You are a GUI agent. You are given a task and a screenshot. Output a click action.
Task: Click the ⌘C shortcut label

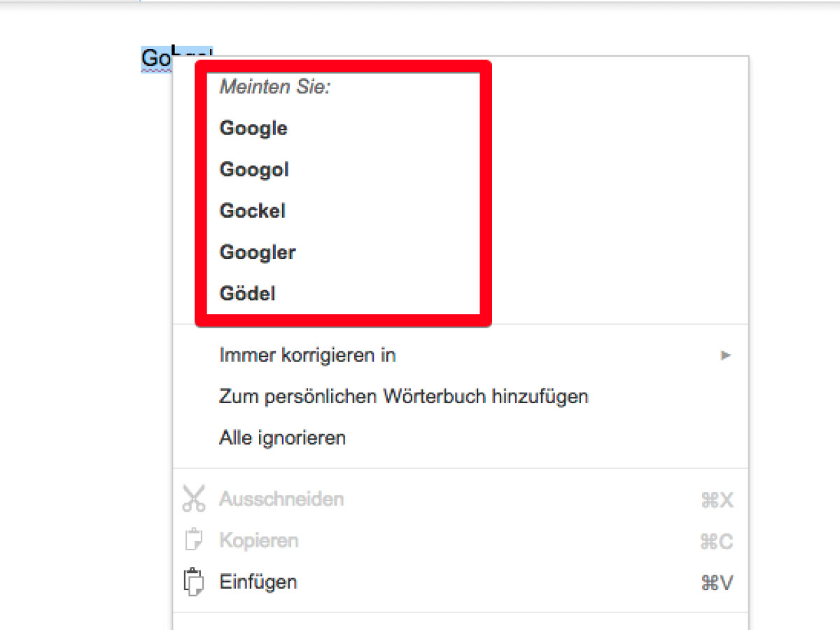pyautogui.click(x=717, y=542)
